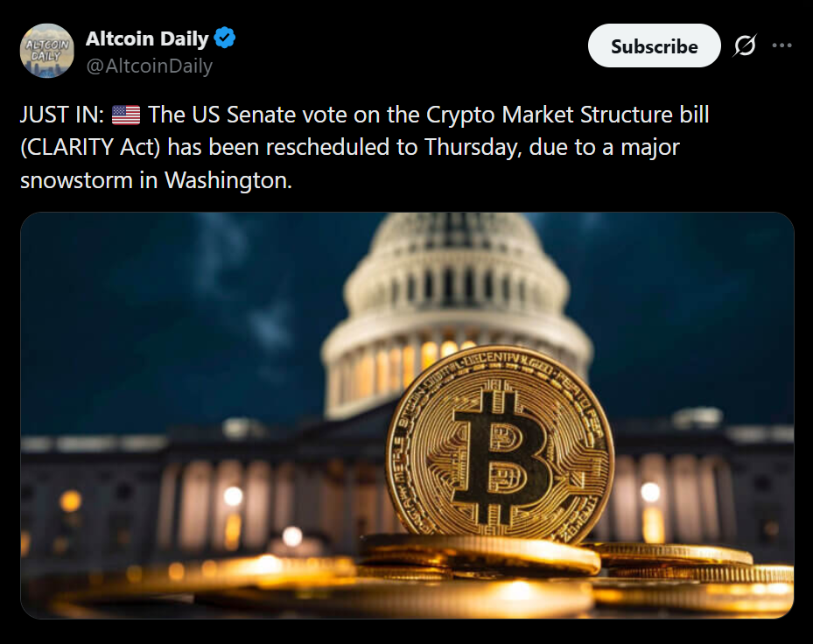Screen dimensions: 813x644
Task: Click the US flag emoji
Action: coord(126,115)
